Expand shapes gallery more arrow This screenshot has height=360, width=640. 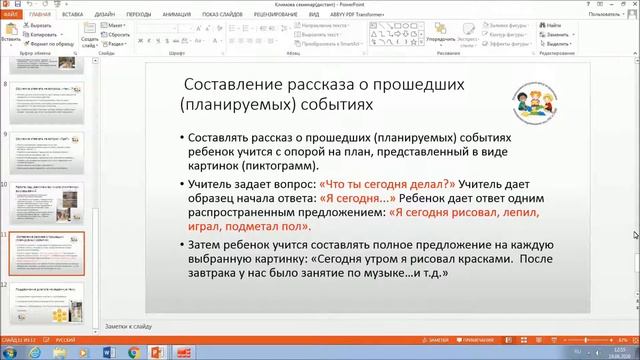(x=421, y=42)
